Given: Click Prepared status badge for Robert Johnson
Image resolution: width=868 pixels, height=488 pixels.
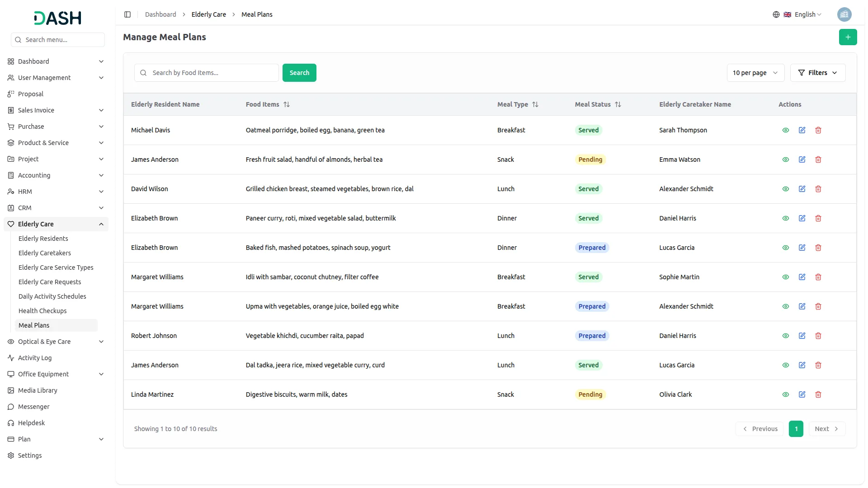Looking at the screenshot, I should click(592, 336).
